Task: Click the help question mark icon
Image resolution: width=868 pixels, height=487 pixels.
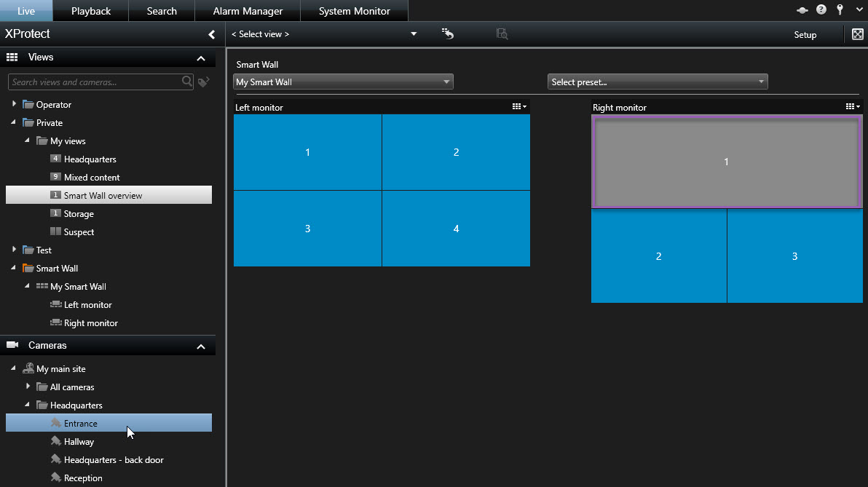Action: pos(821,10)
